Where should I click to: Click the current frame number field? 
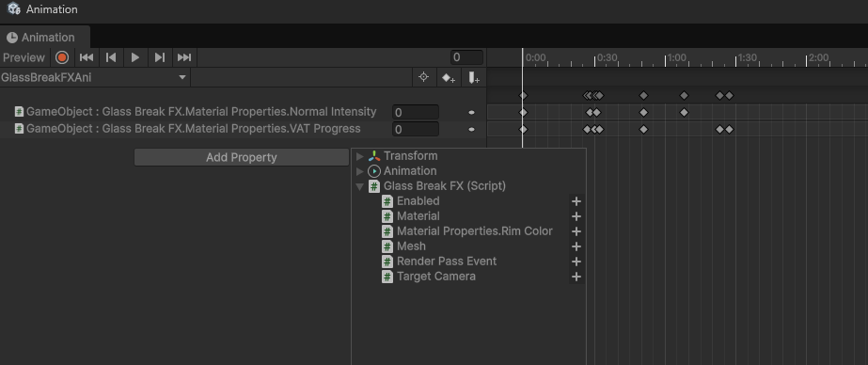pyautogui.click(x=466, y=57)
